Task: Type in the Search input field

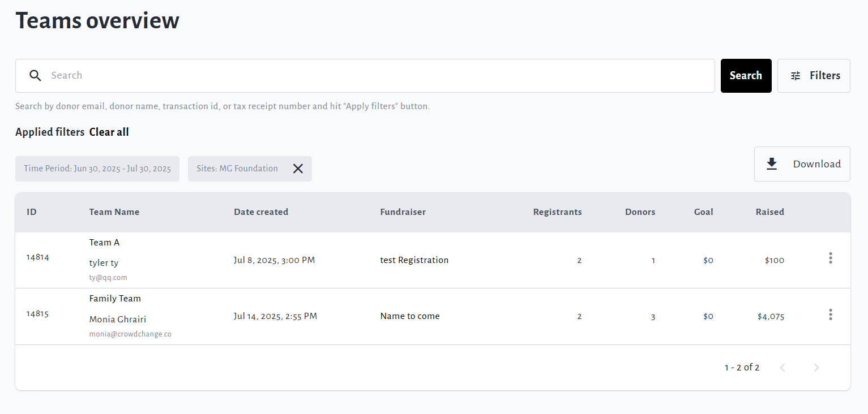Action: (374, 76)
